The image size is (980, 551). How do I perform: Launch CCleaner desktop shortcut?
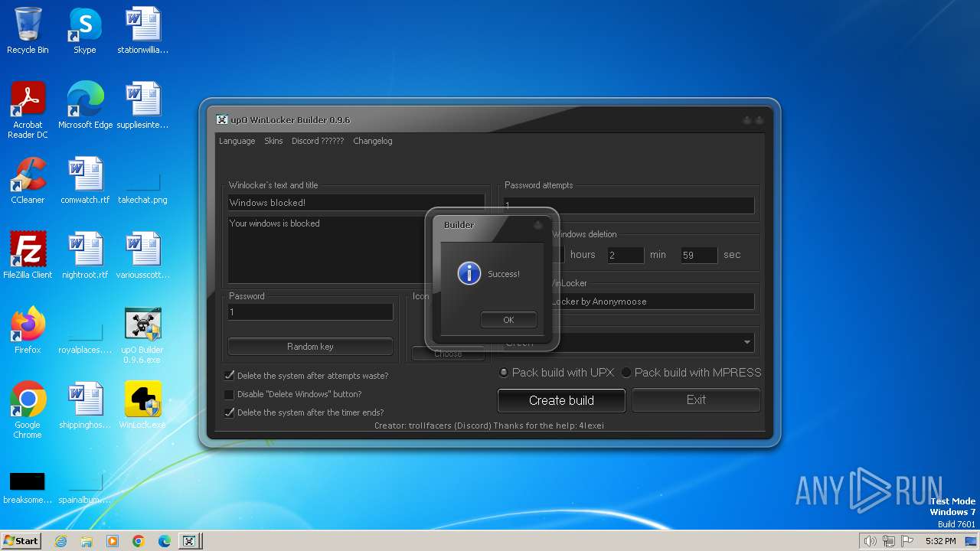tap(28, 181)
